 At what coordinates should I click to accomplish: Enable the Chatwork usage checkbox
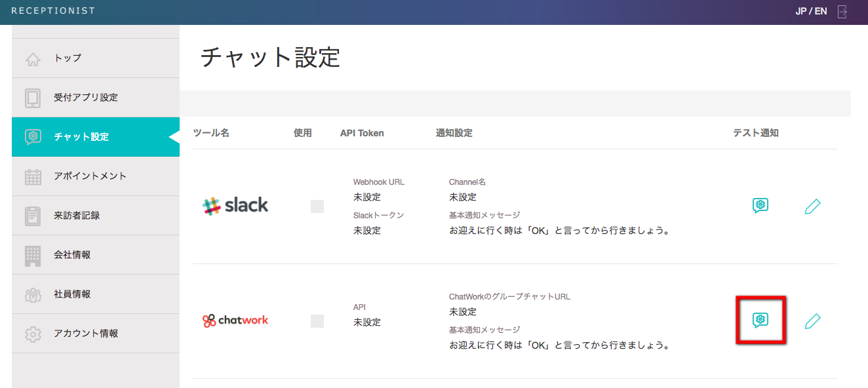317,321
